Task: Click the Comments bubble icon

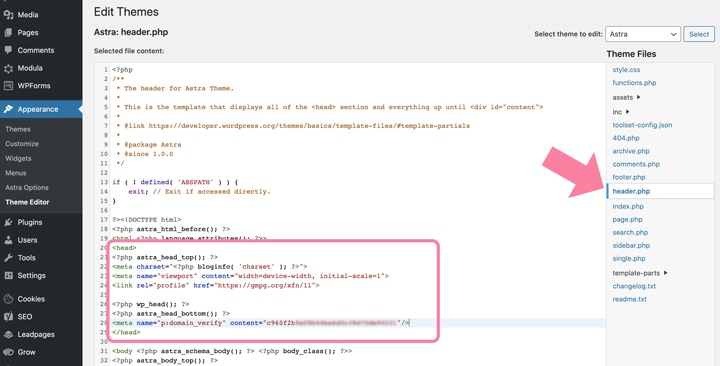Action: 8,50
